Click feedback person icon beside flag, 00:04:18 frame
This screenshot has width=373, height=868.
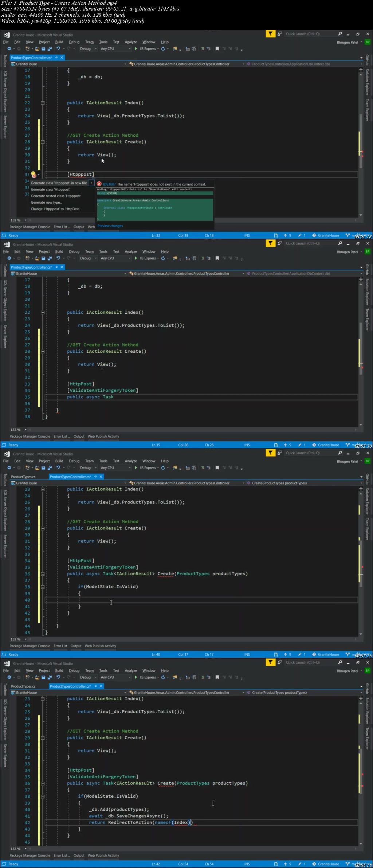(x=280, y=662)
